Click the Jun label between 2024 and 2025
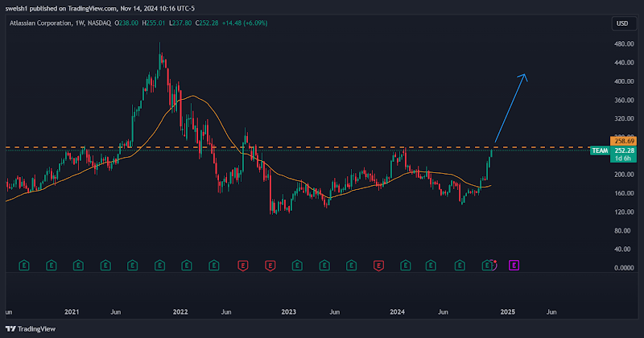This screenshot has width=644, height=338. tap(443, 312)
